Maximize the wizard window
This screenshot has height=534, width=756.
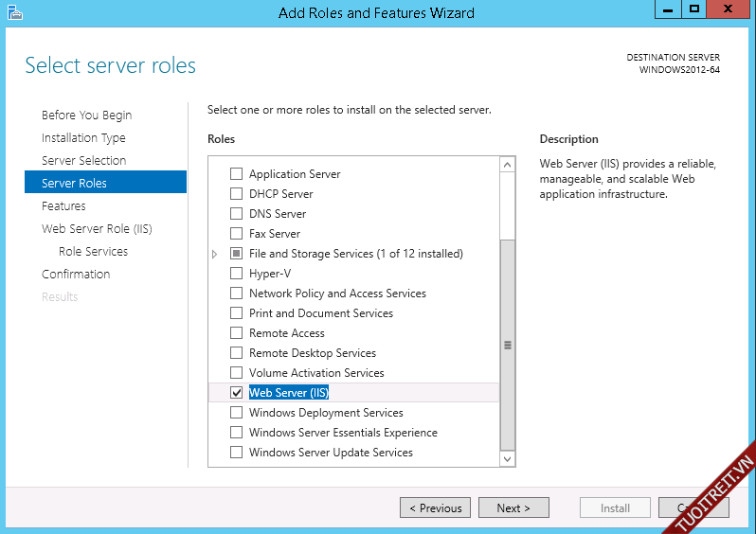tap(694, 9)
